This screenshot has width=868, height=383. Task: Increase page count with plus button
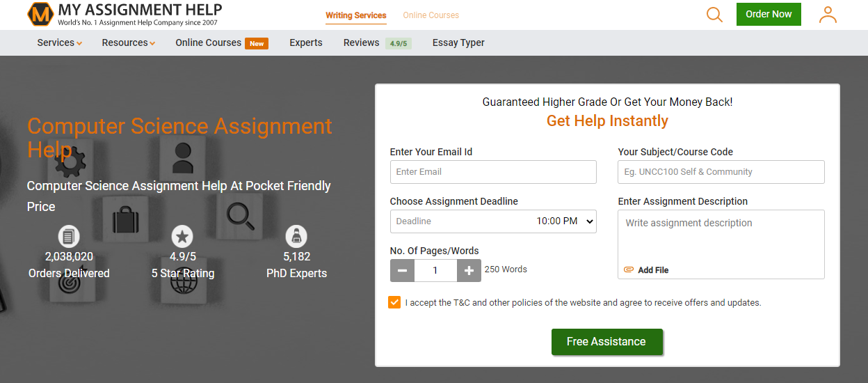coord(469,271)
